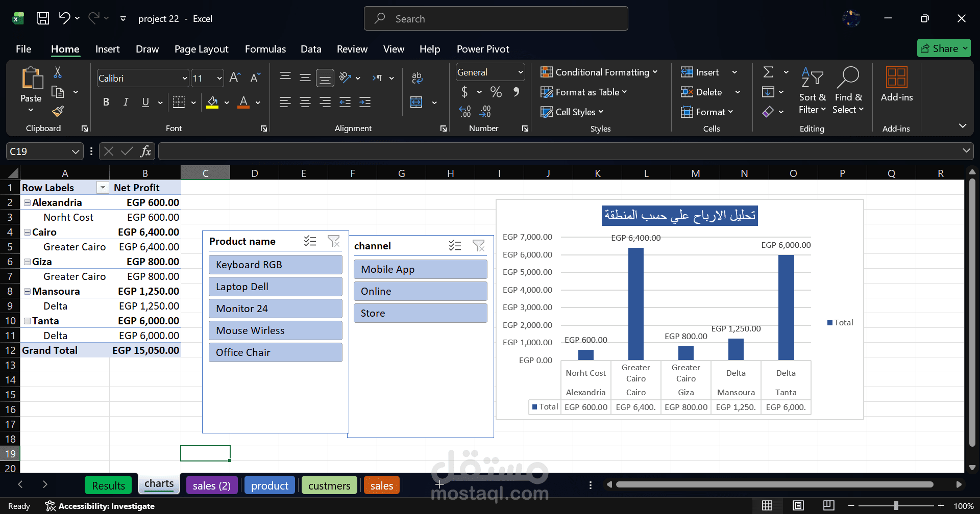The height and width of the screenshot is (514, 980).
Task: Clear the filter on Product name slicer
Action: pyautogui.click(x=334, y=241)
